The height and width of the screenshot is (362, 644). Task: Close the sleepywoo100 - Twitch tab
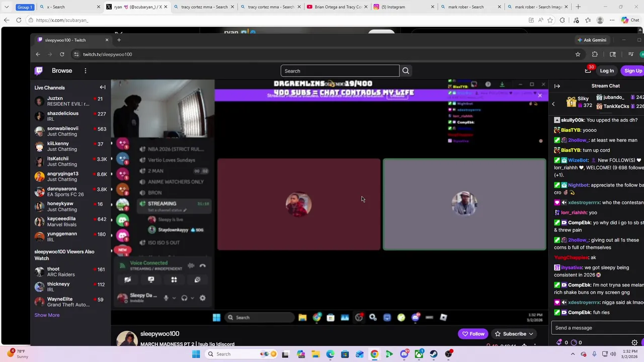tap(107, 40)
